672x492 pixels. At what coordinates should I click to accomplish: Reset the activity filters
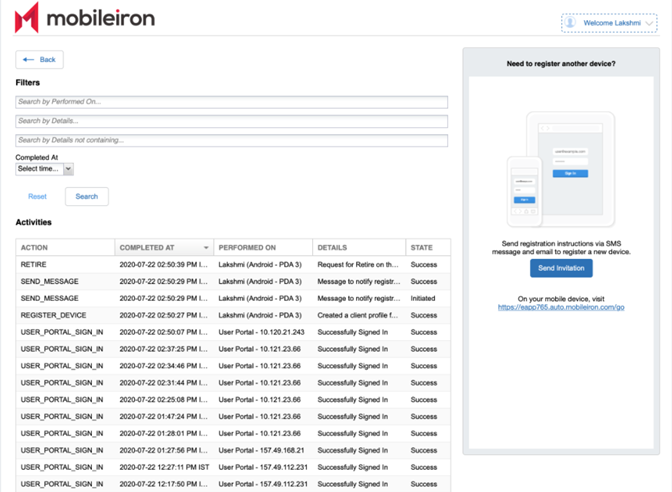37,196
